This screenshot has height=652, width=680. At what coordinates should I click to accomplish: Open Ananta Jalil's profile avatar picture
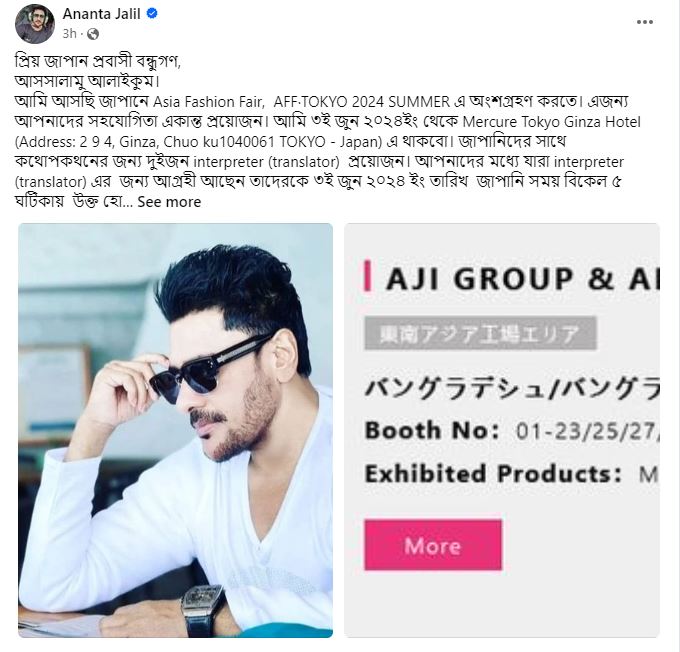[x=35, y=23]
